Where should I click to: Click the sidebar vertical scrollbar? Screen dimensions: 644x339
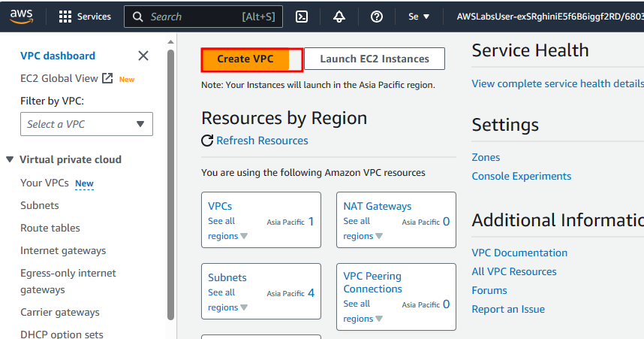[171, 185]
